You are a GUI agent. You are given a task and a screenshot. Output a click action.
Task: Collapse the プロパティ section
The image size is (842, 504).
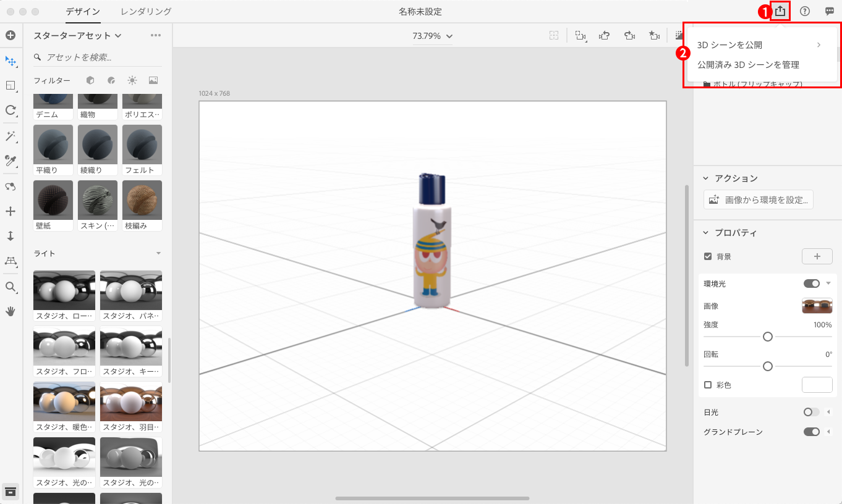[706, 233]
